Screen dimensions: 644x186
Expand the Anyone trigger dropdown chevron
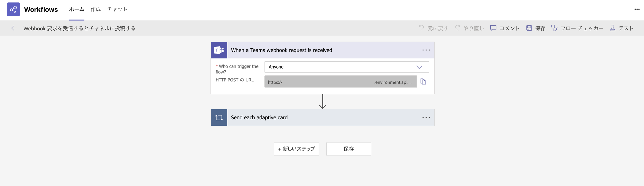[x=419, y=67]
